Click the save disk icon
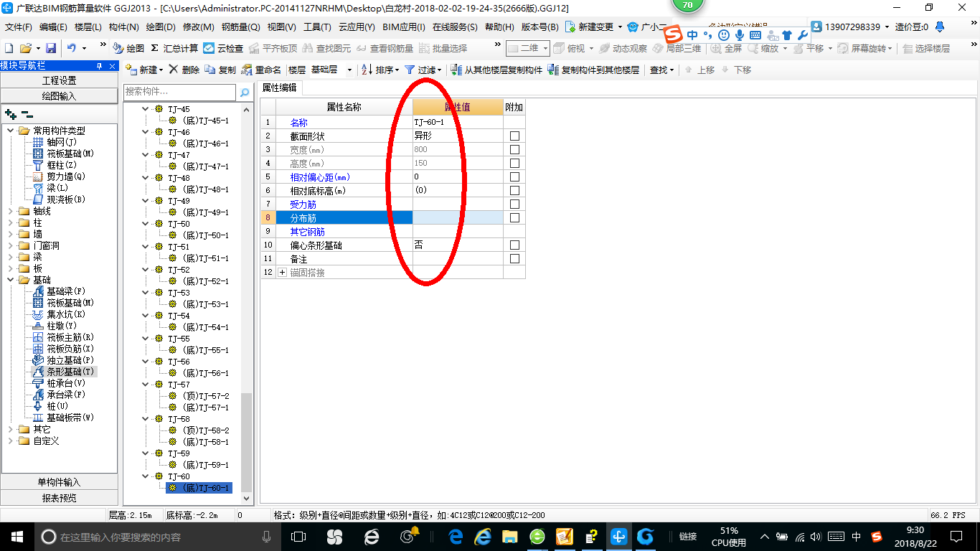Image resolution: width=980 pixels, height=551 pixels. (x=51, y=48)
